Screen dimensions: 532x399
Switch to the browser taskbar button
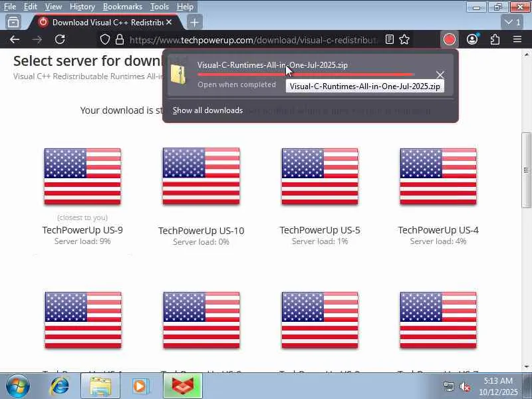pos(182,386)
